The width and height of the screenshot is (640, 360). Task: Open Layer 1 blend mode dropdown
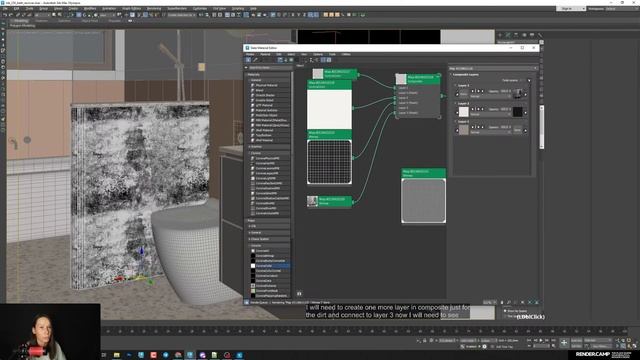(491, 96)
